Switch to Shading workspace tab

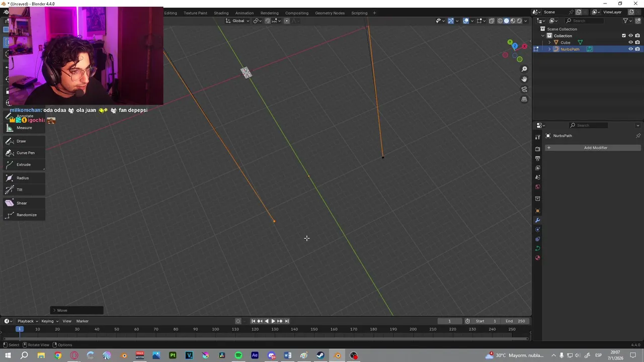(221, 13)
